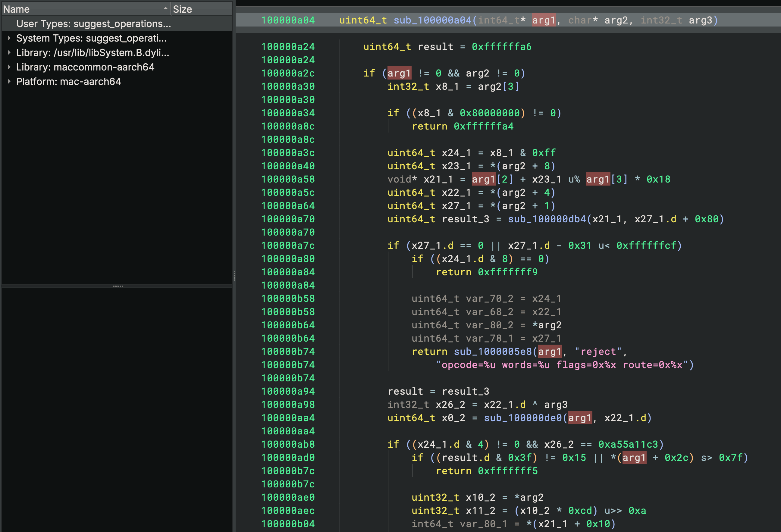
Task: Expand Library: maccommon-aarch64 row
Action: (9, 67)
